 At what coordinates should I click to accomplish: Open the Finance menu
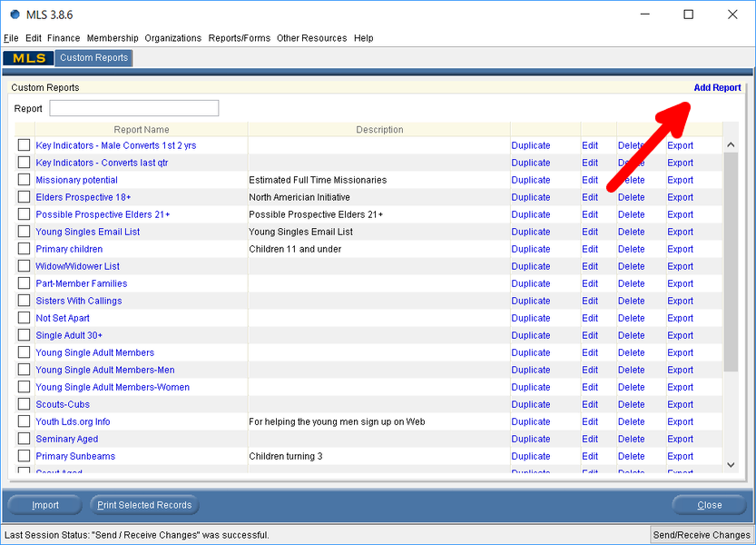tap(64, 38)
